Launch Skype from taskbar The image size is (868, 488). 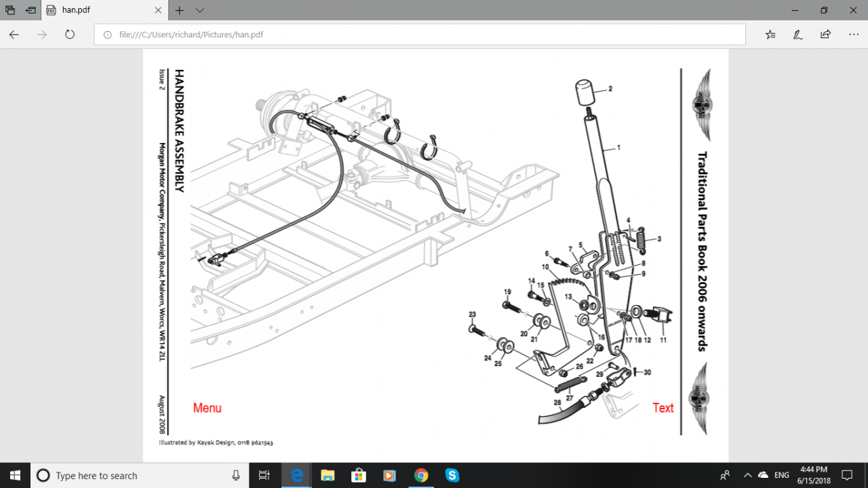coord(452,475)
